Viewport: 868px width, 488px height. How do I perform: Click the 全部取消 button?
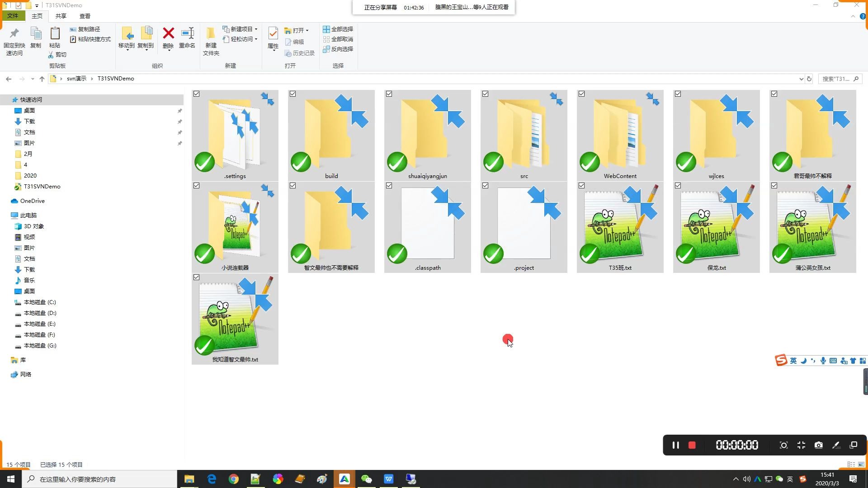click(338, 39)
